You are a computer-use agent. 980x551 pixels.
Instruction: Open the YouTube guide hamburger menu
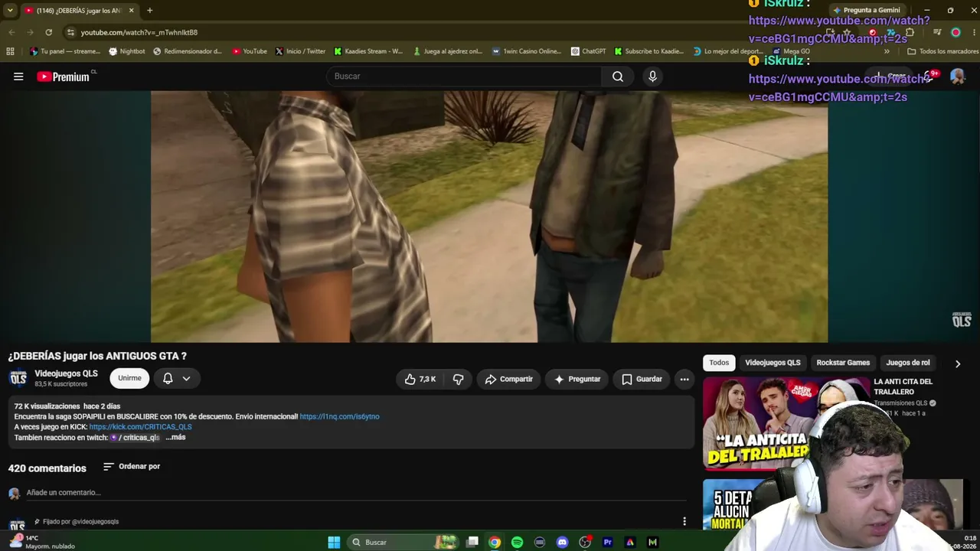[x=18, y=77]
